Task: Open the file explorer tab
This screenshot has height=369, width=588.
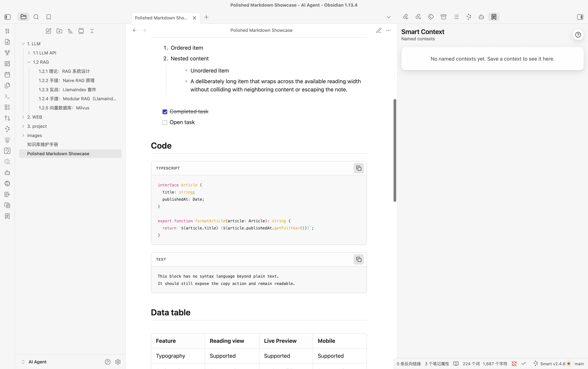Action: (x=23, y=17)
